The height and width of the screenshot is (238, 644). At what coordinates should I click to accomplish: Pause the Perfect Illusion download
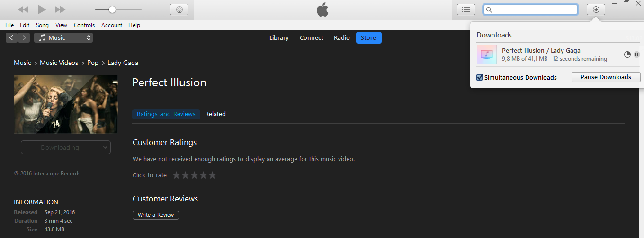point(637,55)
